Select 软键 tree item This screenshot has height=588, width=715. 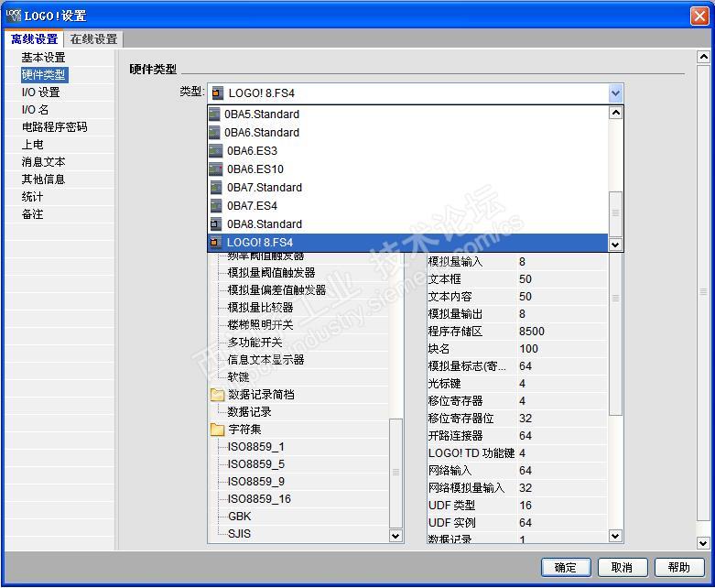click(238, 377)
